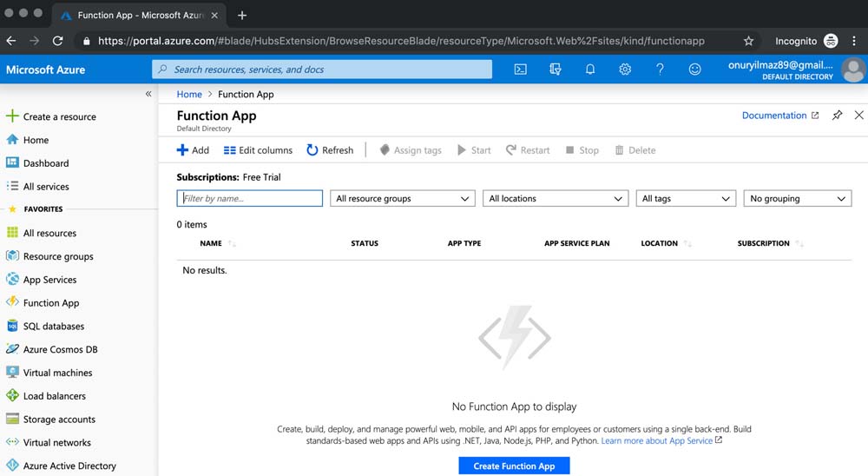The width and height of the screenshot is (868, 476).
Task: Click Add in the toolbar
Action: 193,150
